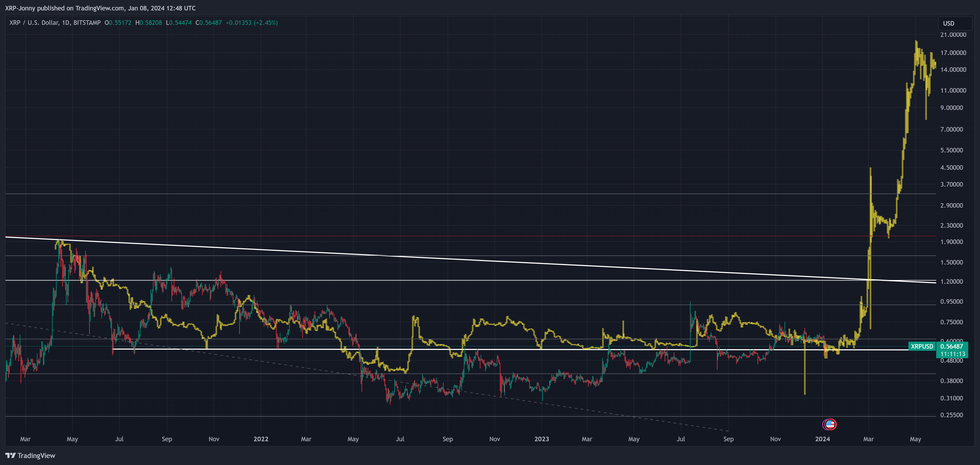
Task: Click the 9.00000 price axis label
Action: coord(951,108)
